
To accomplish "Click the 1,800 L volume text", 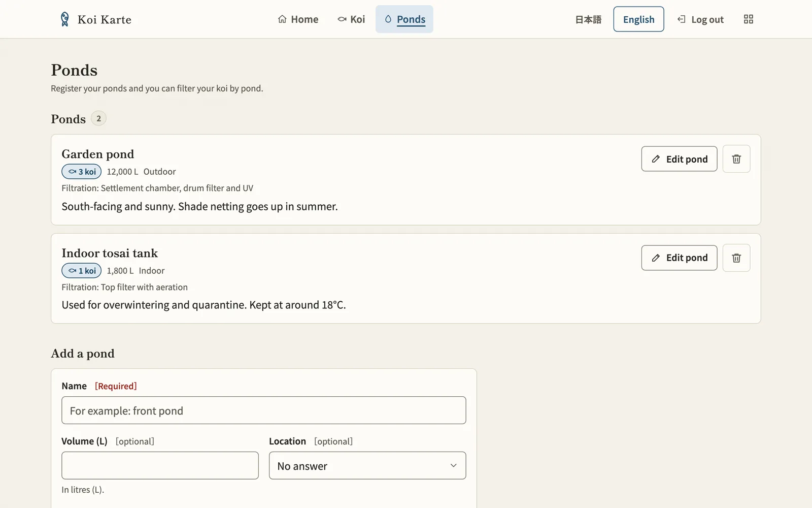I will [x=120, y=271].
